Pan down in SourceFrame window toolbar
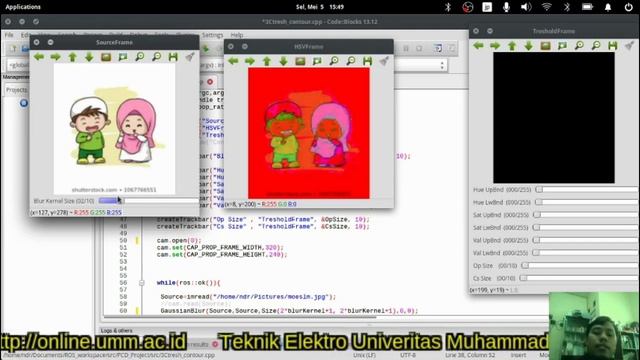Image resolution: width=640 pixels, height=360 pixels. pos(89,57)
